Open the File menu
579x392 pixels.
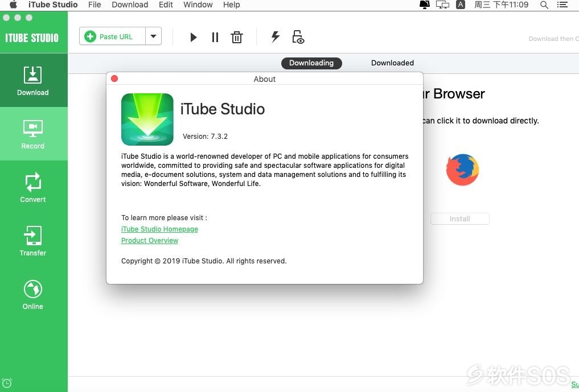point(95,5)
